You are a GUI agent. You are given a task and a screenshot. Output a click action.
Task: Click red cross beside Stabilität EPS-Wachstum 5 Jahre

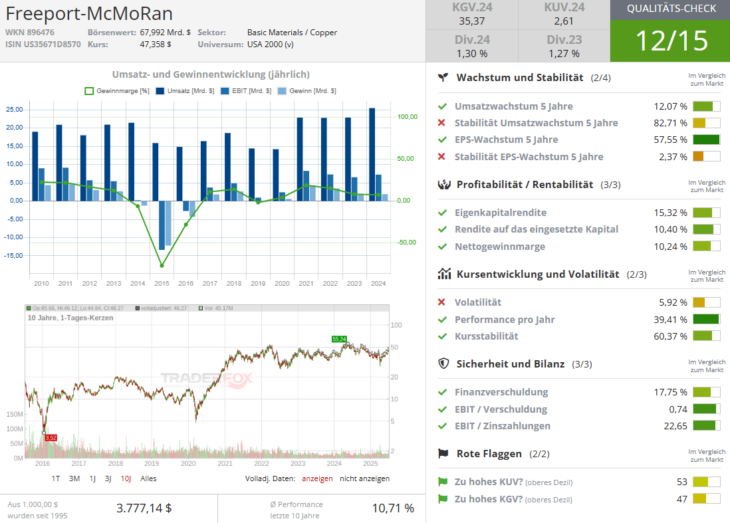point(442,156)
